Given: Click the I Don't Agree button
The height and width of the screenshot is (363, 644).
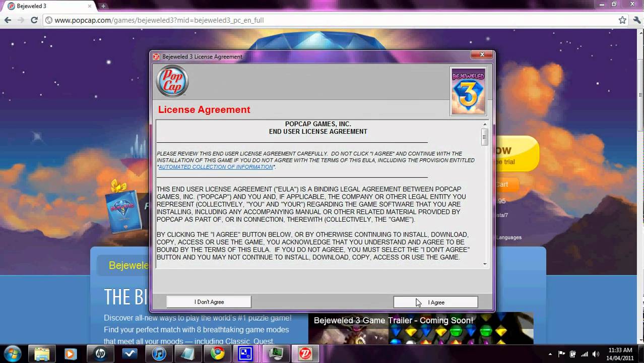Looking at the screenshot, I should coord(209,301).
